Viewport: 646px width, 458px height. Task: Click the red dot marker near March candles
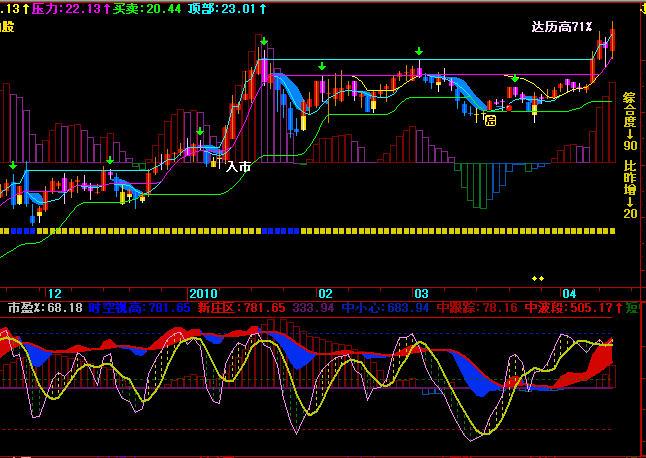(x=509, y=107)
